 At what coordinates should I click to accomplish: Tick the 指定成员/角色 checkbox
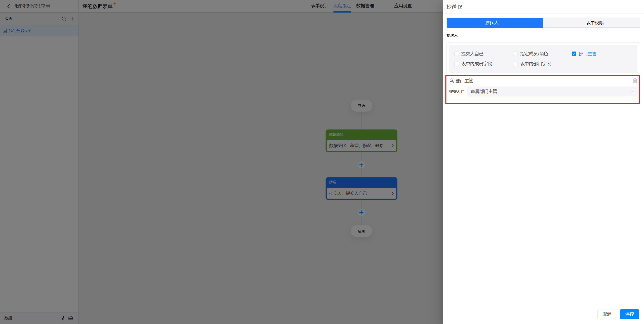tap(515, 54)
